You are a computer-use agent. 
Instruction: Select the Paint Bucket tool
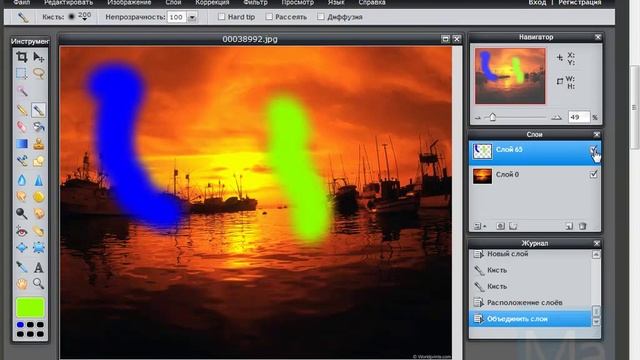pos(39,127)
